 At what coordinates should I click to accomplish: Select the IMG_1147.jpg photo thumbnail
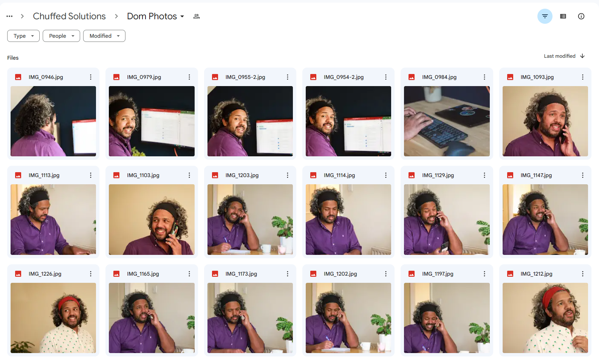(x=545, y=219)
